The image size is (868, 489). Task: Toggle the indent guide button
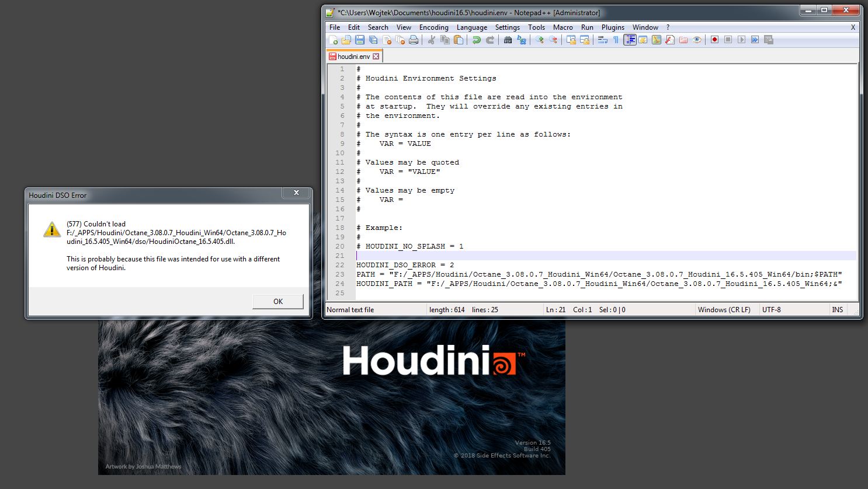(x=630, y=40)
